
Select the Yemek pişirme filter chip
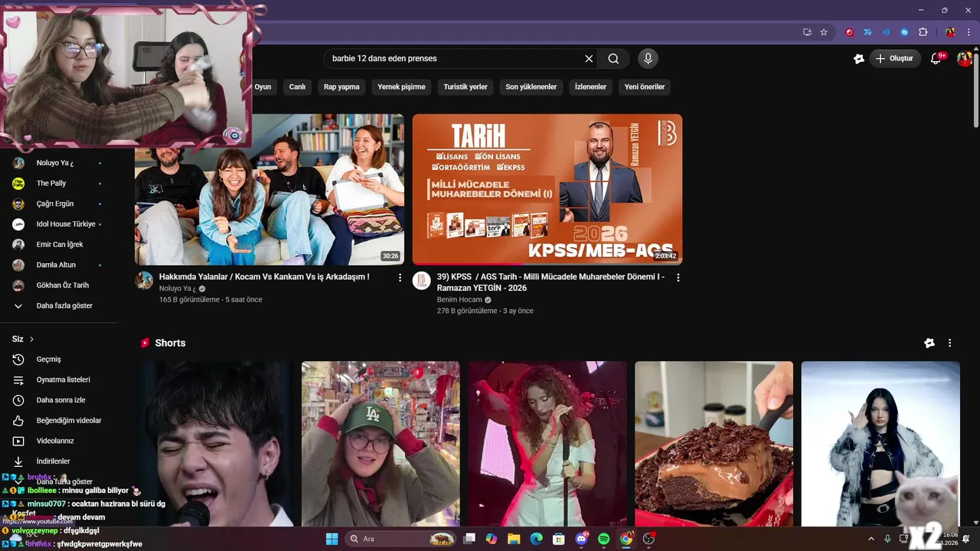click(x=401, y=86)
